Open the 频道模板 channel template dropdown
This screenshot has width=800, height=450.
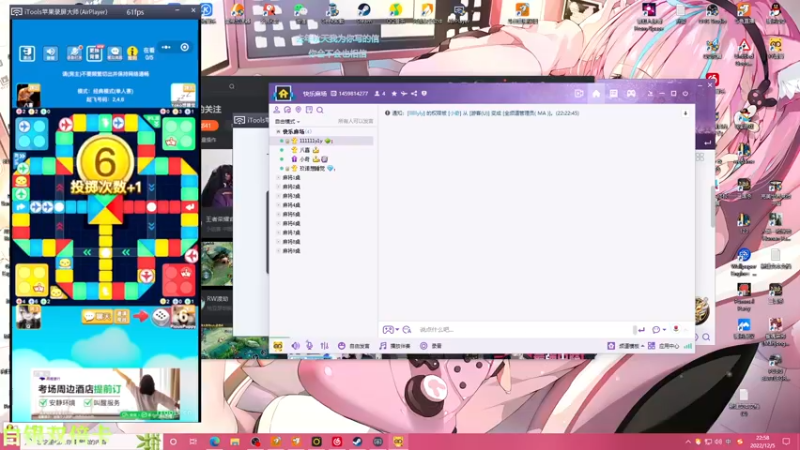626,346
